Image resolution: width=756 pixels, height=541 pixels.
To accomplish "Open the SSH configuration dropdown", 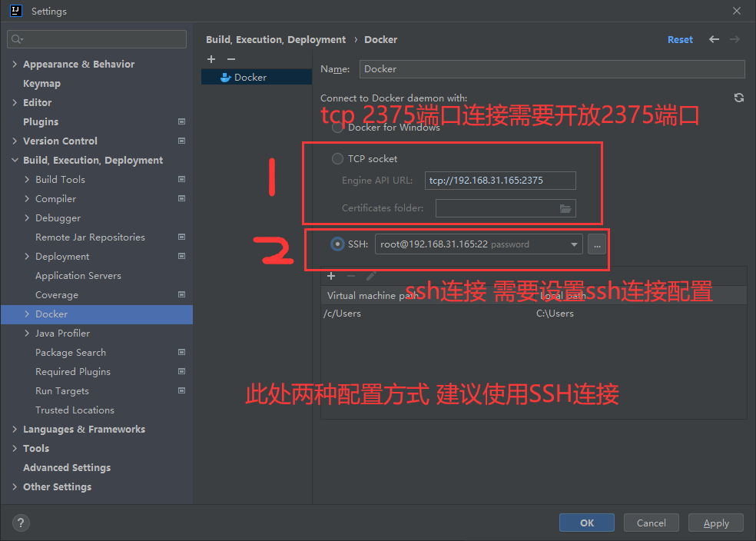I will pos(574,244).
